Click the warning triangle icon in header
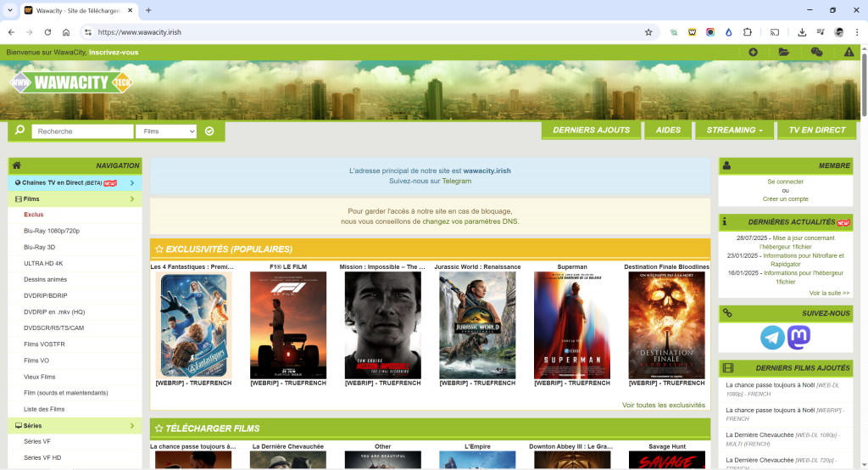 [x=849, y=52]
